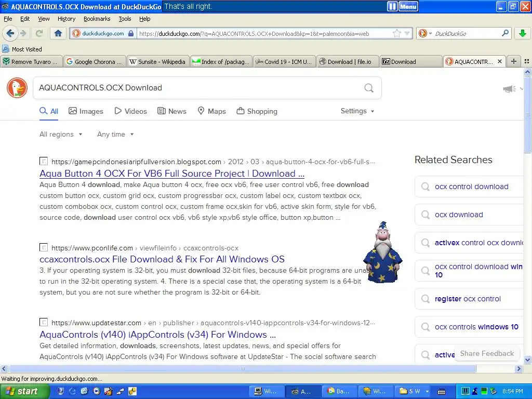The height and width of the screenshot is (399, 532).
Task: Go back with the browser Back arrow
Action: click(x=10, y=33)
